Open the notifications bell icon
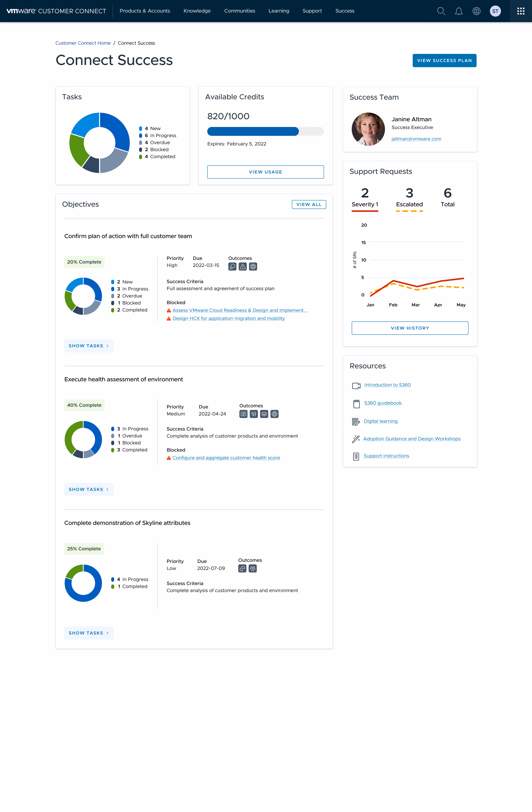Screen dimensions: 532x812 [x=459, y=11]
